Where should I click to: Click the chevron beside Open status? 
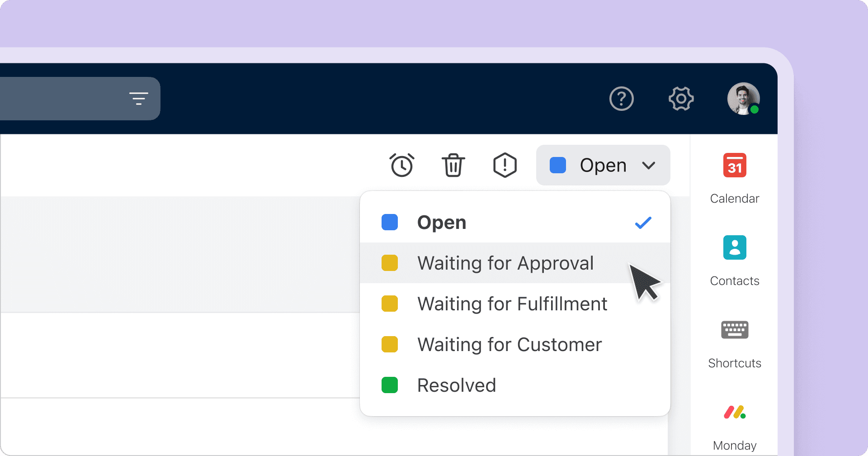[649, 166]
